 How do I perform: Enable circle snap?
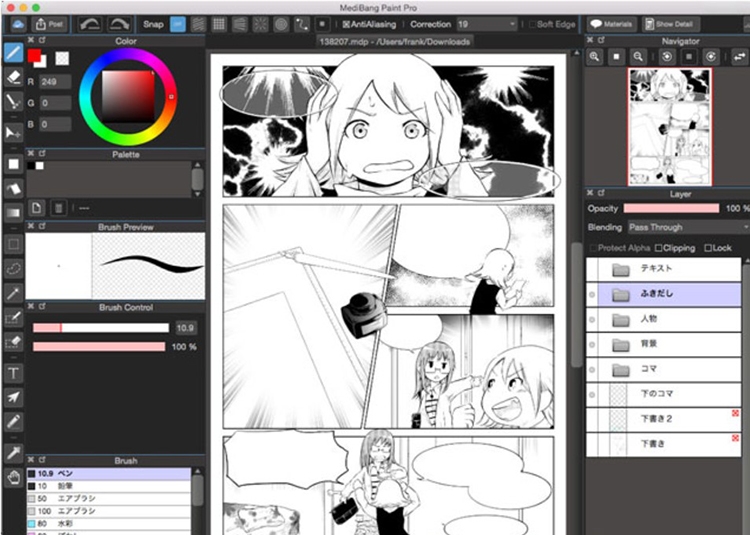point(281,24)
